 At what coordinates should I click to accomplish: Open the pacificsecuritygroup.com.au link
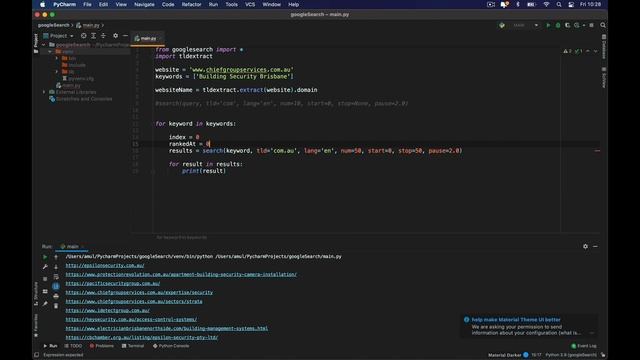click(x=113, y=283)
